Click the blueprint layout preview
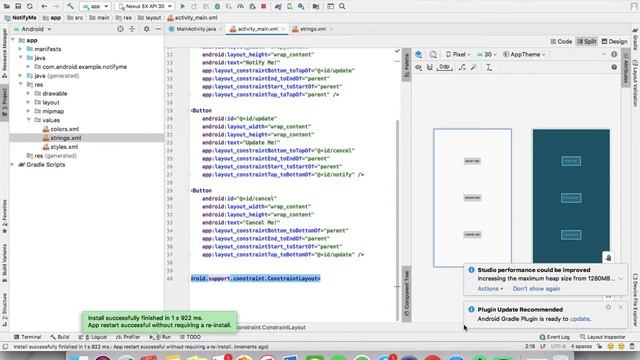Image resolution: width=640 pixels, height=360 pixels. tap(571, 196)
